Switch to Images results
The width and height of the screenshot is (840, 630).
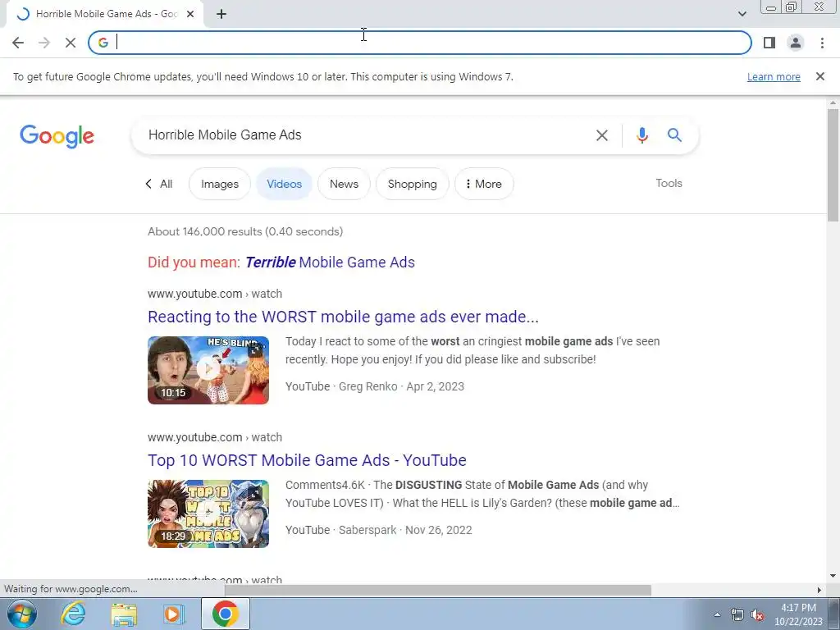coord(220,184)
